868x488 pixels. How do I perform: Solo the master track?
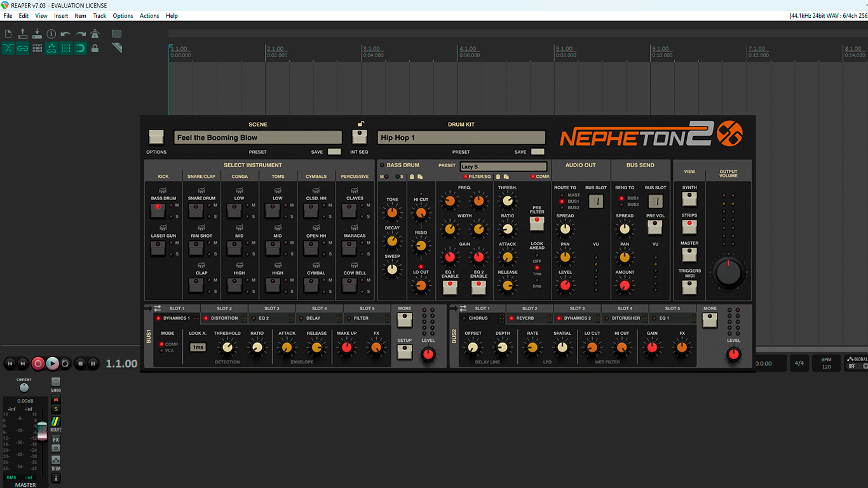pos(56,409)
